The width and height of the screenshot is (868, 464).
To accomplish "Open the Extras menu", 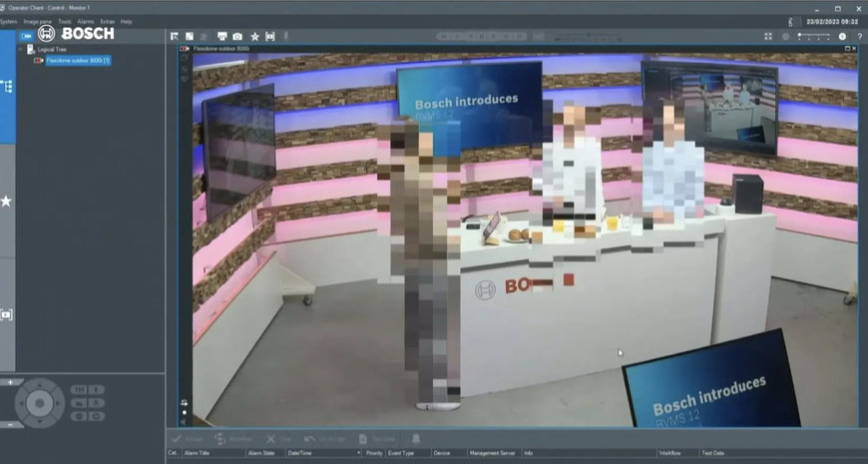I will [108, 22].
